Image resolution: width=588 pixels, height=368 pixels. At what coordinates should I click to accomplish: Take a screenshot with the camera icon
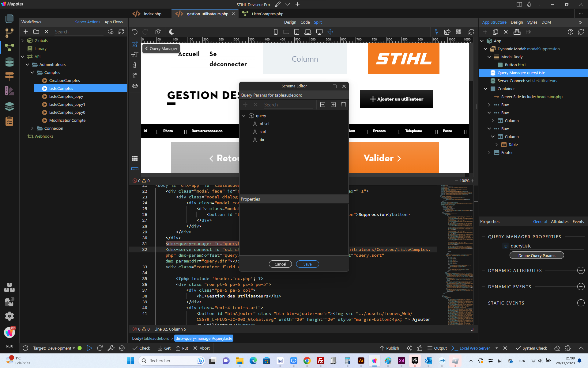tap(158, 32)
